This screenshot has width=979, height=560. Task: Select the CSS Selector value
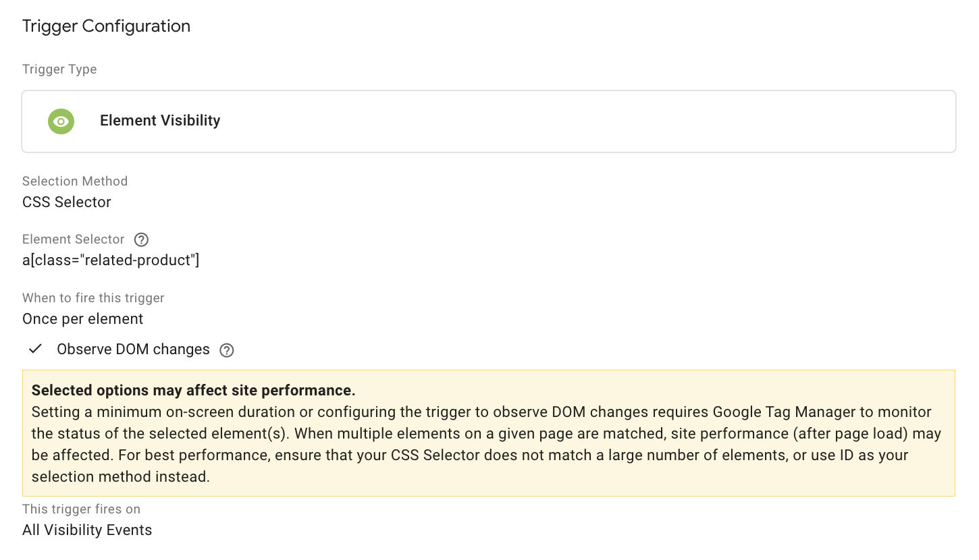[67, 202]
